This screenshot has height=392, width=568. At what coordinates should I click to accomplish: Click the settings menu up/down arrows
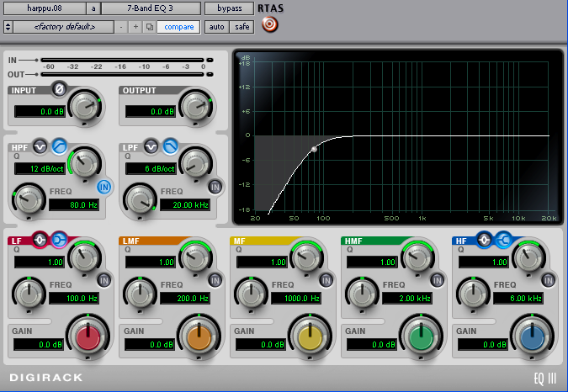click(x=8, y=27)
